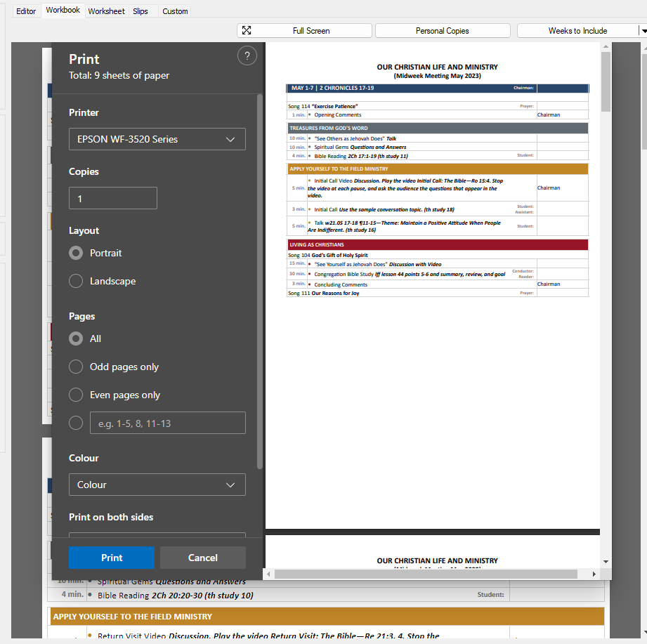This screenshot has height=644, width=647.
Task: Click preview scroll down arrow
Action: (x=606, y=561)
